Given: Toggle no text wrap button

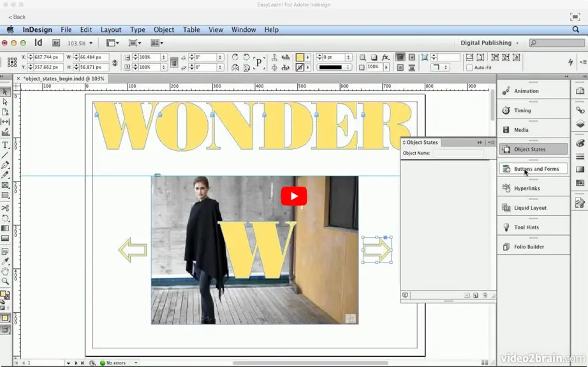Looking at the screenshot, I should pyautogui.click(x=400, y=57).
